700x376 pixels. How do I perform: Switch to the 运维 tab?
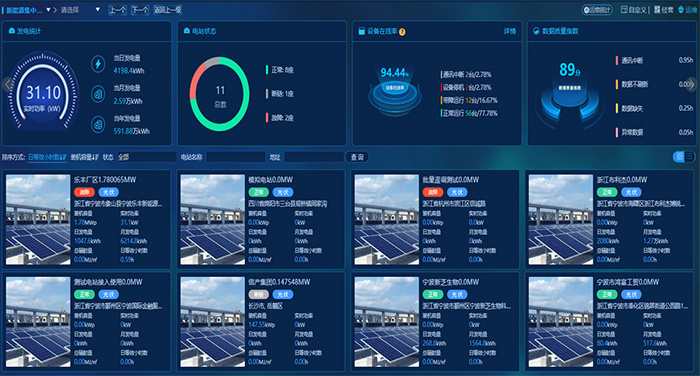[x=688, y=10]
